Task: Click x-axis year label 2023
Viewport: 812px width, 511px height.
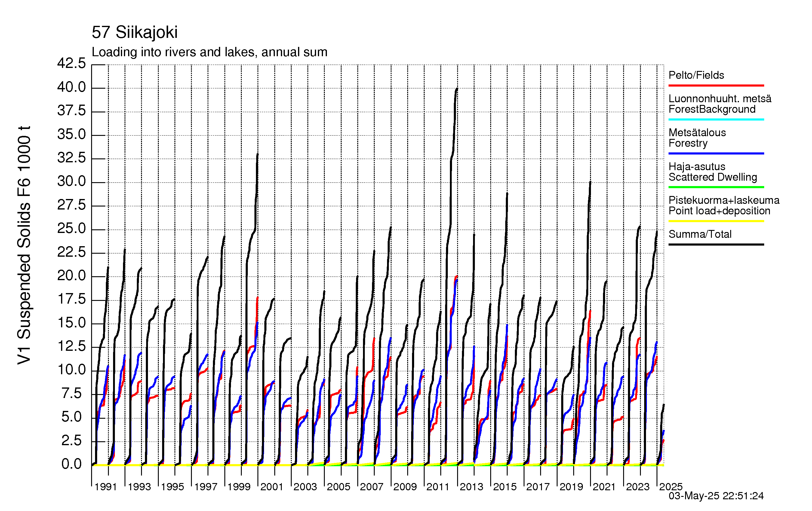Action: point(638,487)
